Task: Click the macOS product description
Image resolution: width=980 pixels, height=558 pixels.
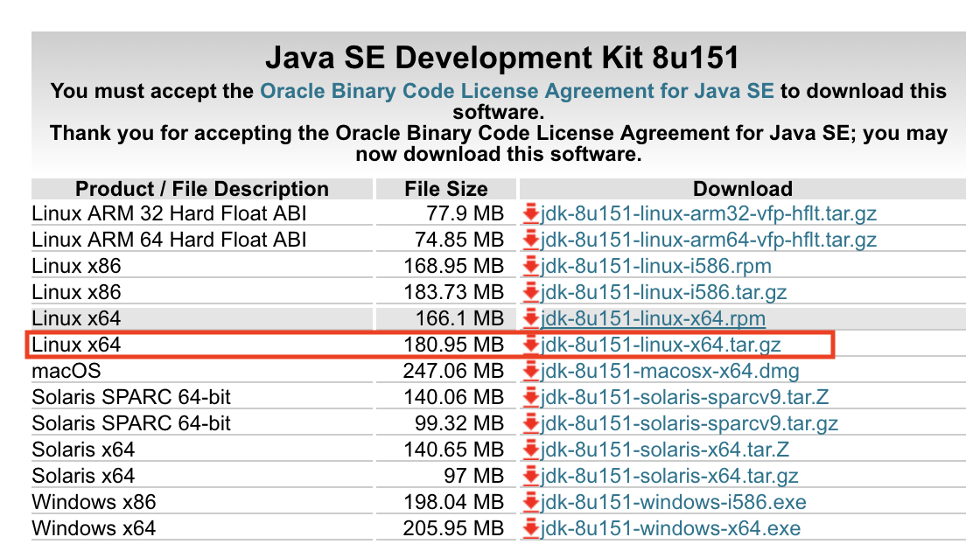Action: click(x=66, y=371)
